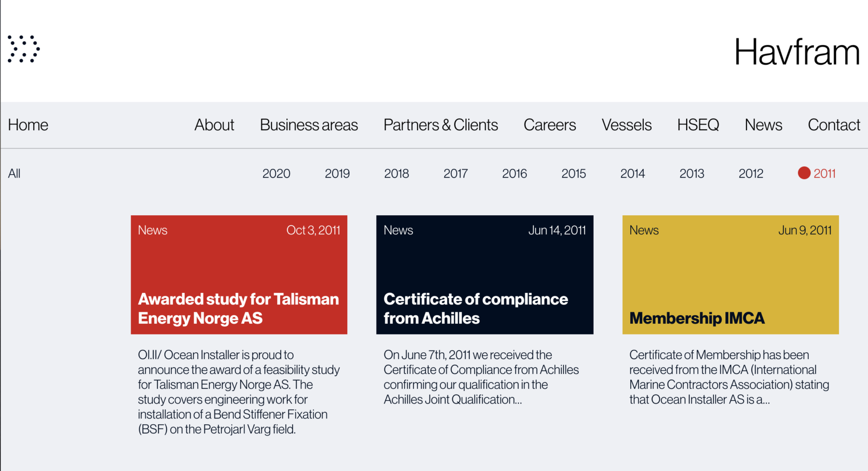This screenshot has width=868, height=471.
Task: Select the active 2011 year filter
Action: tap(825, 173)
